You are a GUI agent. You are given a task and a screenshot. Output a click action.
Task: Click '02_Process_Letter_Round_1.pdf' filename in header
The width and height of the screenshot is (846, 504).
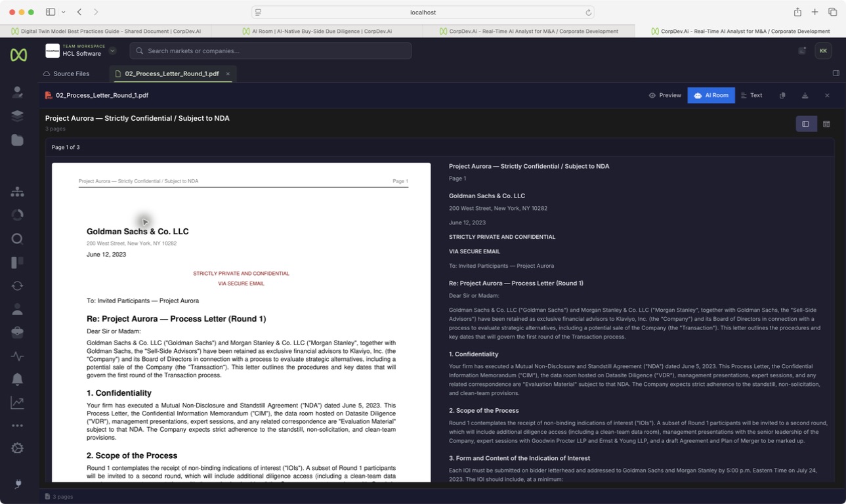pos(102,95)
